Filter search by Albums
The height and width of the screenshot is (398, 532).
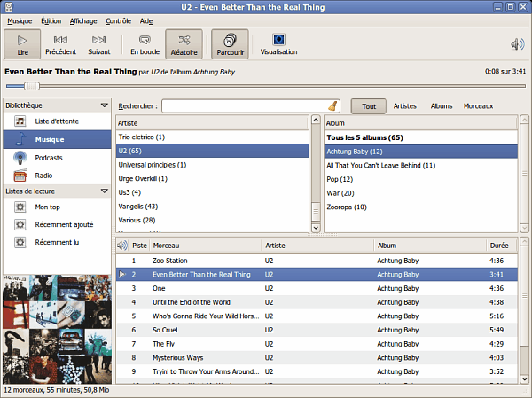point(442,106)
